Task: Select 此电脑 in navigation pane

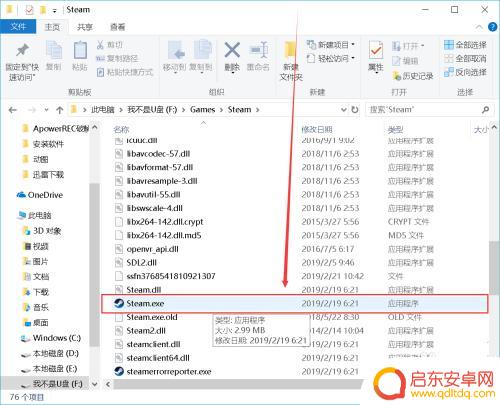Action: [x=35, y=215]
